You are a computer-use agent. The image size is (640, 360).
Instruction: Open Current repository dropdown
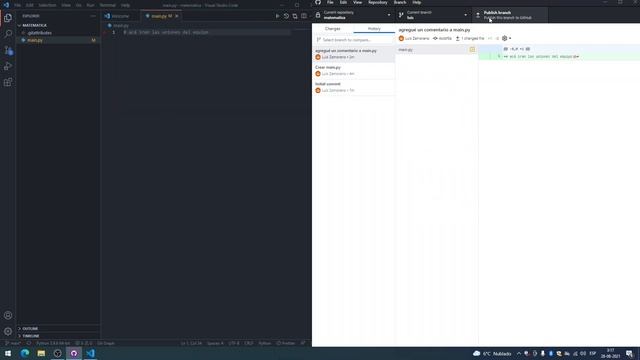click(x=353, y=15)
